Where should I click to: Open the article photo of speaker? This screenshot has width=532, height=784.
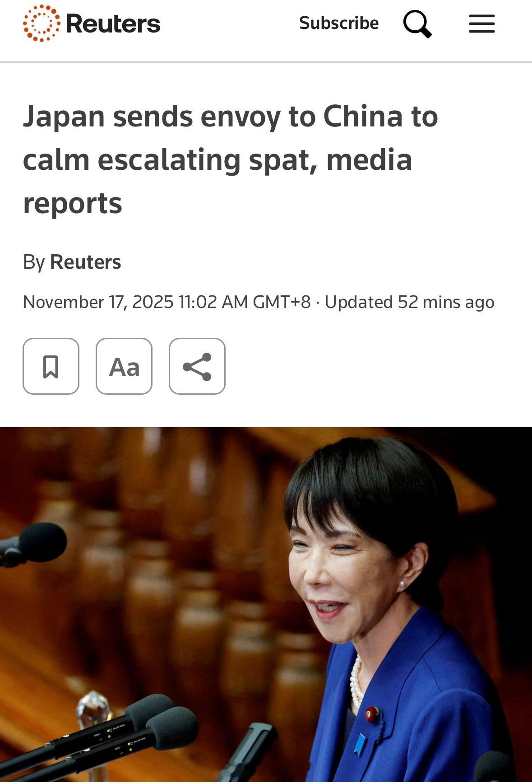[x=266, y=605]
